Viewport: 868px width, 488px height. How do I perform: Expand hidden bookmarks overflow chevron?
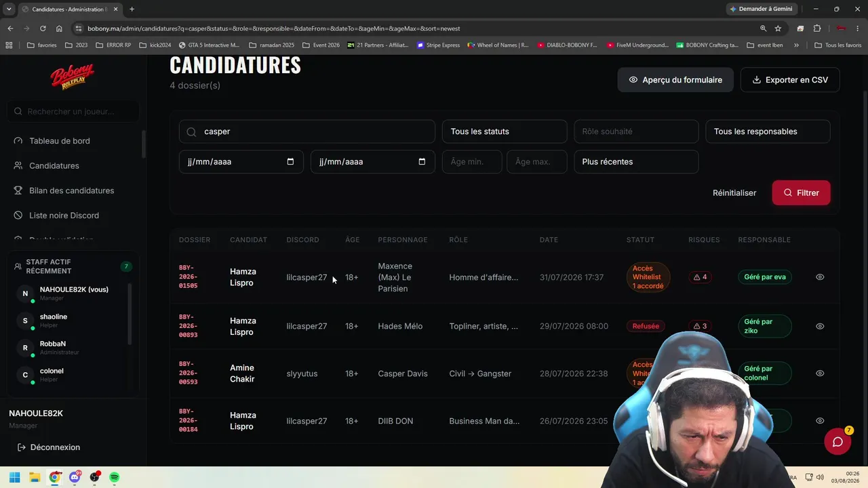point(796,45)
